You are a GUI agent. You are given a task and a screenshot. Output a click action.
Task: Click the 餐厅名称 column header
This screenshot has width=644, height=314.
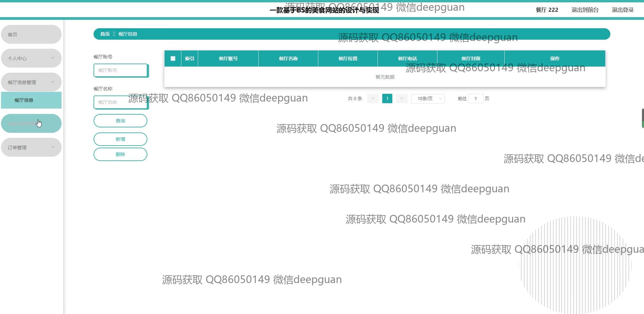pyautogui.click(x=288, y=58)
